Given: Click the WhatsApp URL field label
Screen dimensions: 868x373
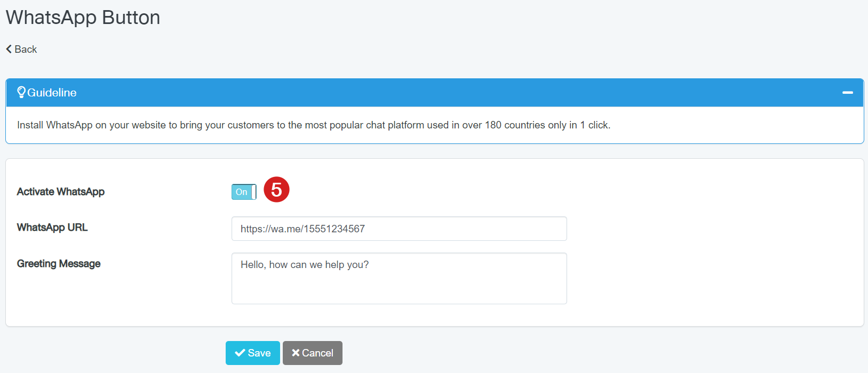Looking at the screenshot, I should coord(52,228).
